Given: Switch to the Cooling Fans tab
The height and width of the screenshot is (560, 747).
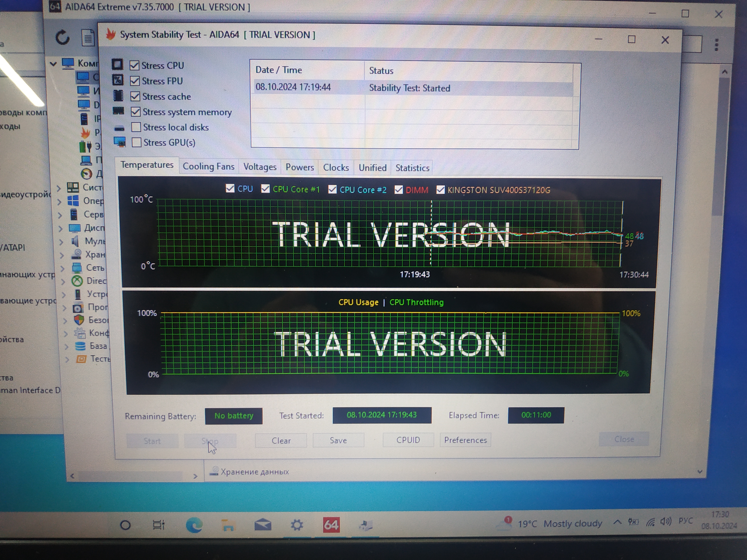Looking at the screenshot, I should [208, 167].
